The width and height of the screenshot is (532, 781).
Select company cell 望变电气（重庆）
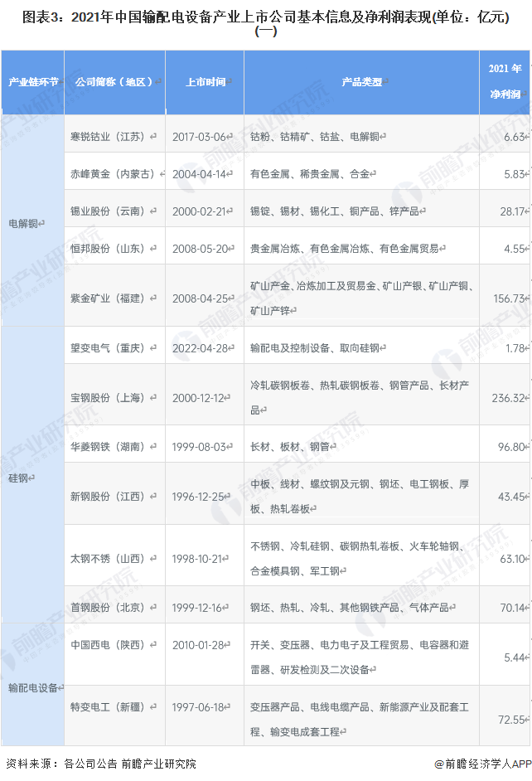[115, 345]
